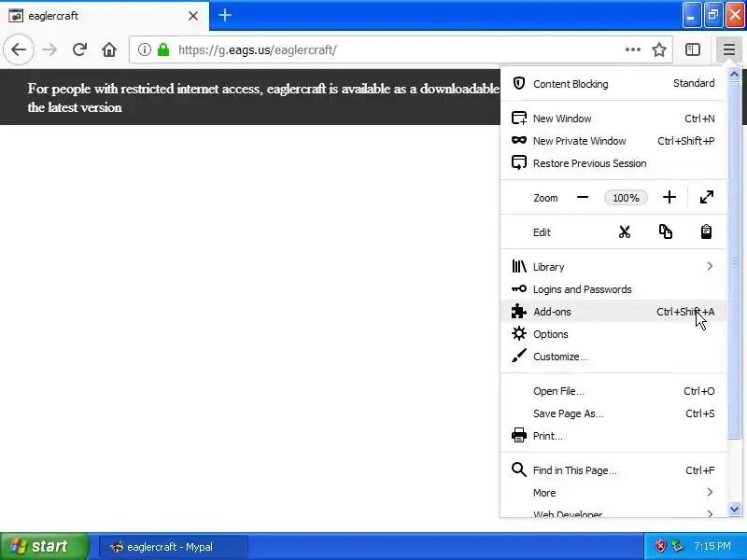Expand the Library submenu
Screen dimensions: 747x560
click(613, 267)
